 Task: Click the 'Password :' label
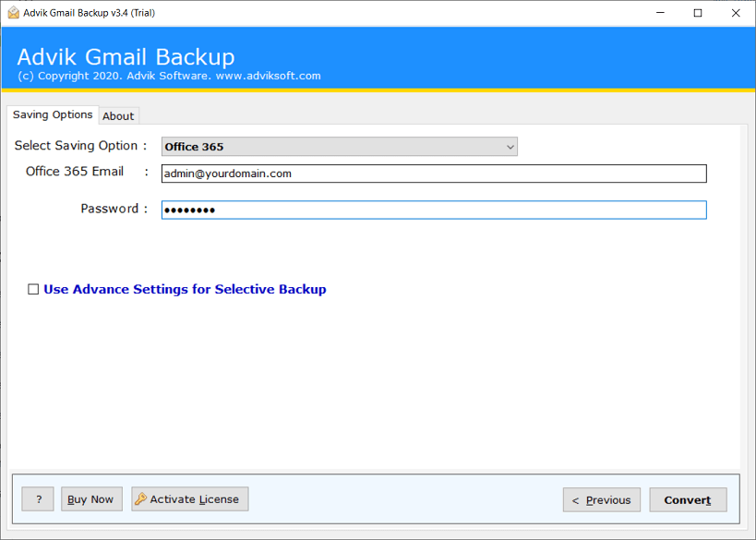pos(114,209)
